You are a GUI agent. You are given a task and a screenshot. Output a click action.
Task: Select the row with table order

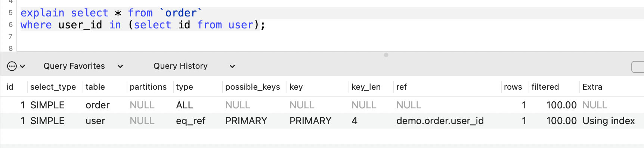(x=322, y=105)
